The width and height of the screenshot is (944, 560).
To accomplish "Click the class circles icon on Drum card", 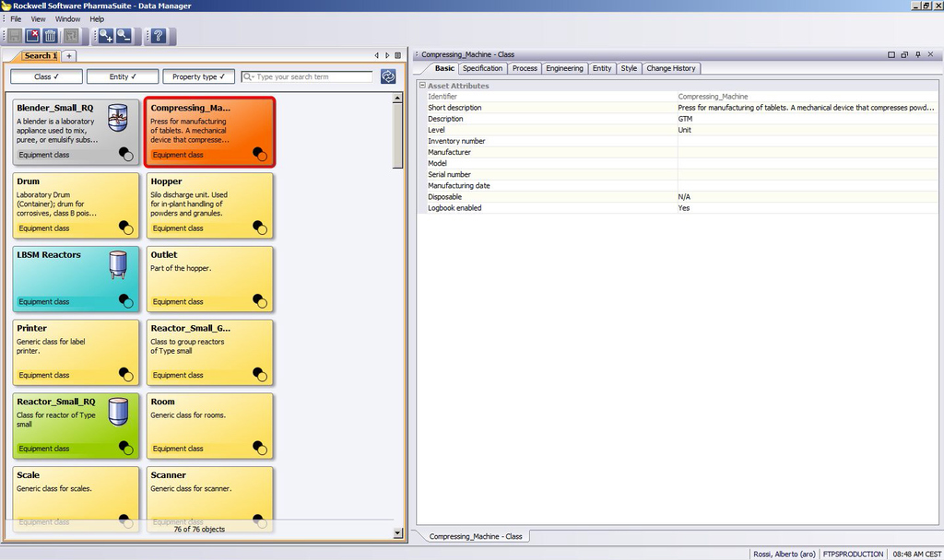I will tap(125, 227).
